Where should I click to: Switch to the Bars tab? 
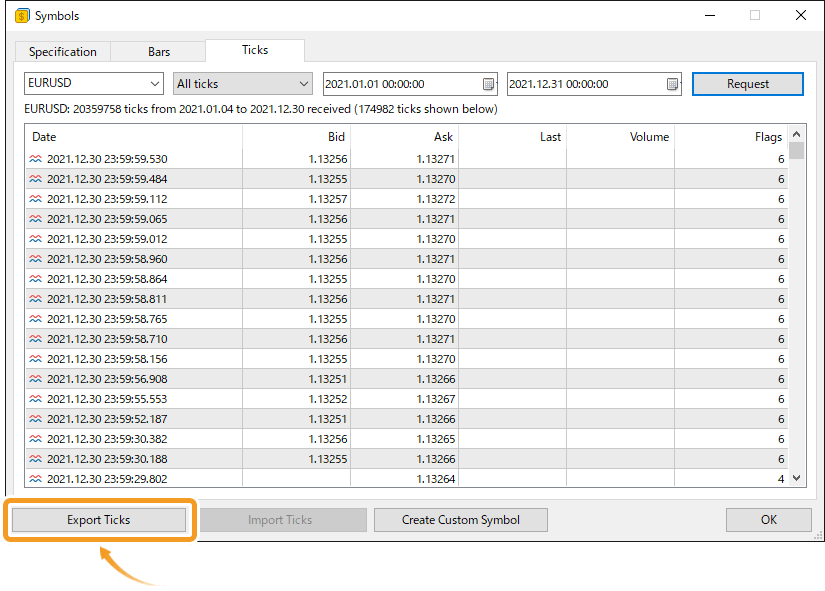(160, 50)
